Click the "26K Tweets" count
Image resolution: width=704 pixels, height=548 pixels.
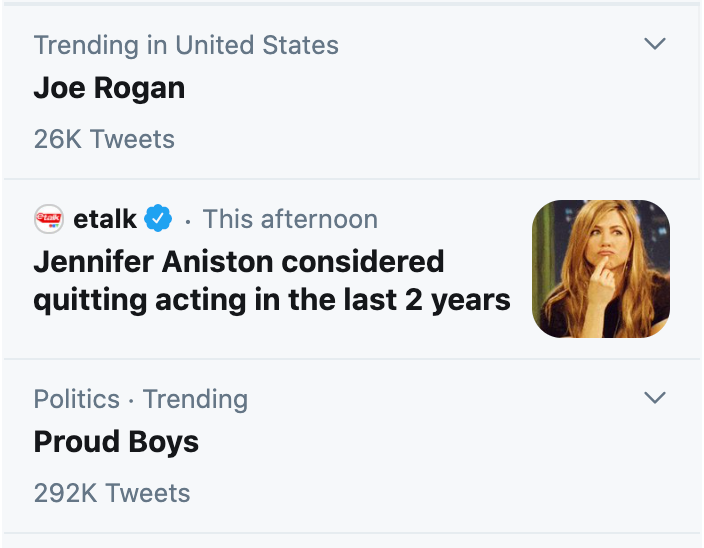pos(104,139)
